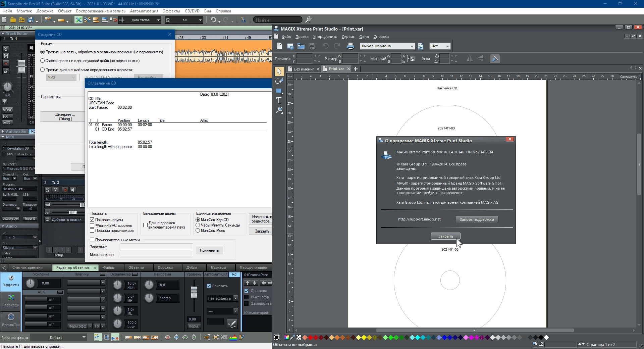Open the Упорядочить menu in Print Studio
The image size is (644, 349).
click(325, 37)
